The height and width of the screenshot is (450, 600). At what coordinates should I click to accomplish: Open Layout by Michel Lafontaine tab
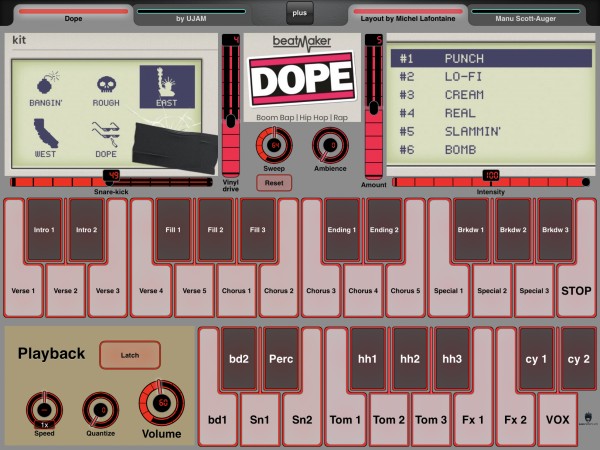click(408, 15)
